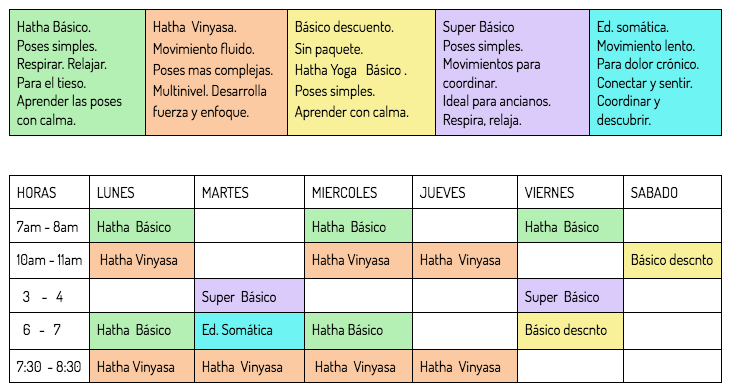Select Wednesday 7am Hatha Básico cell
This screenshot has height=392, width=732.
coord(359,226)
